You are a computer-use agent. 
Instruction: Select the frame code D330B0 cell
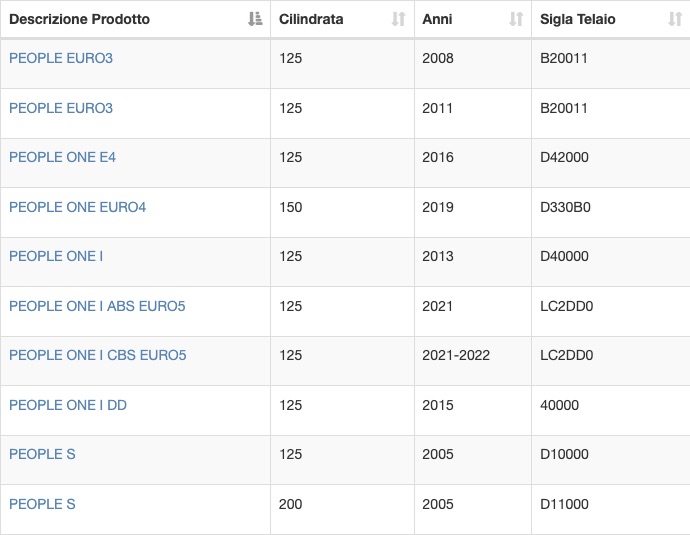click(x=611, y=213)
